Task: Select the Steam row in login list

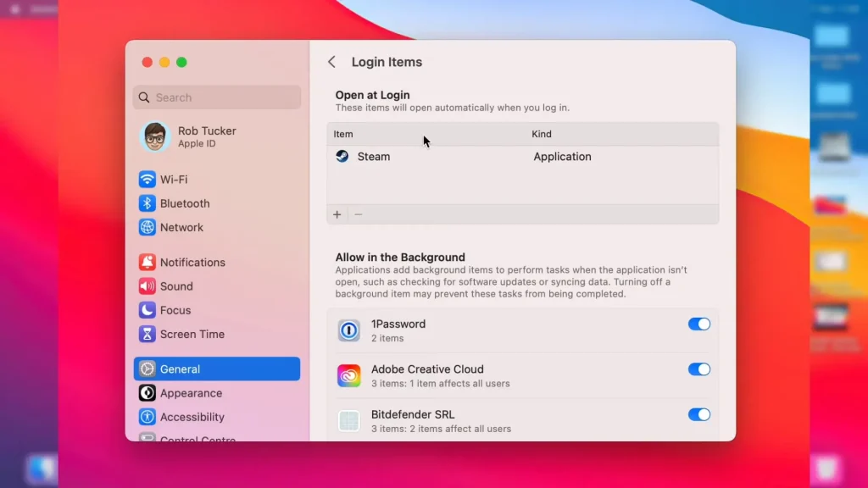Action: pyautogui.click(x=522, y=157)
